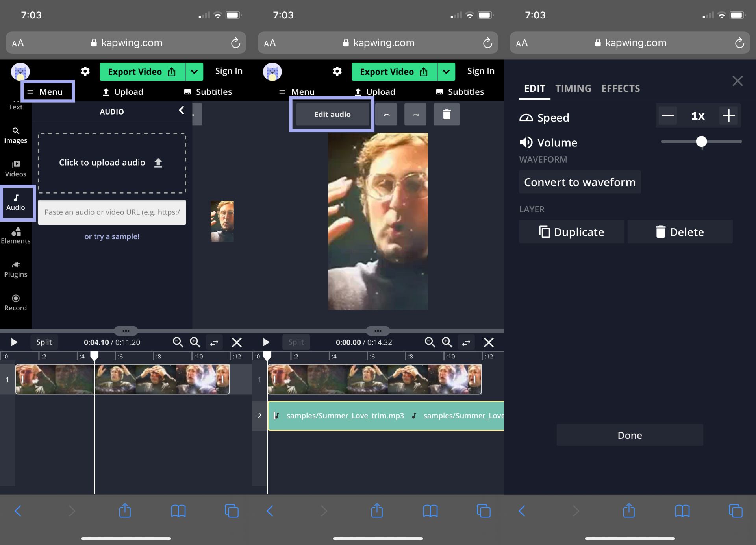
Task: Expand the Export Video dropdown arrow
Action: [x=194, y=72]
